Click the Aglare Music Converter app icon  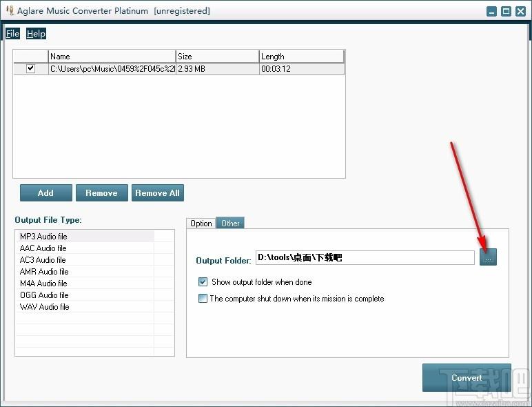(x=10, y=10)
